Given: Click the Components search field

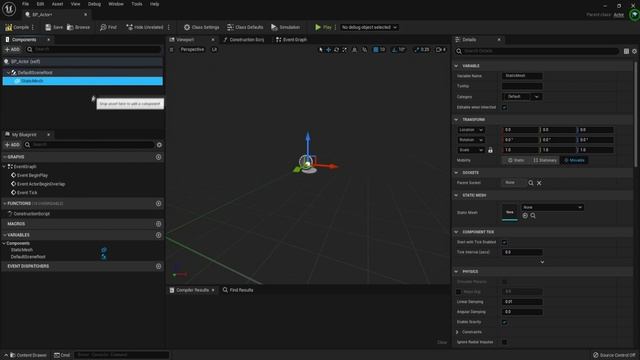Looking at the screenshot, I should tap(93, 49).
